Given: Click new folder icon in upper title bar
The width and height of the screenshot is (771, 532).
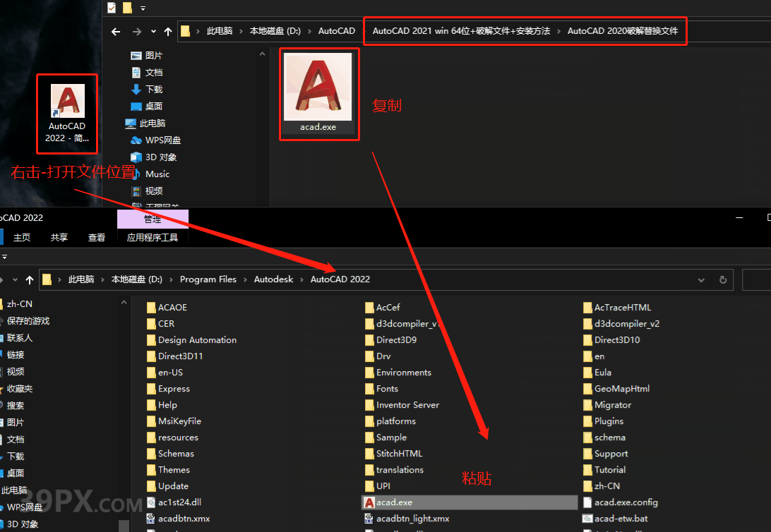Looking at the screenshot, I should point(127,8).
